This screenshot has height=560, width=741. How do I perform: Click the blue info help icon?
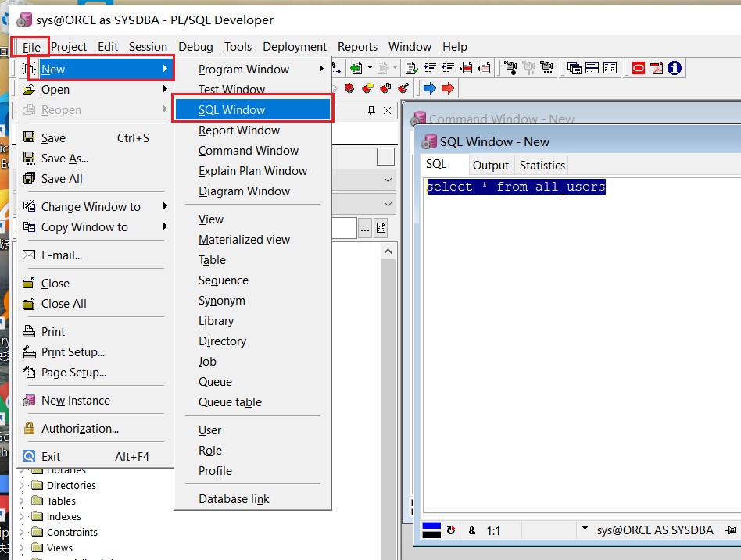coord(675,68)
